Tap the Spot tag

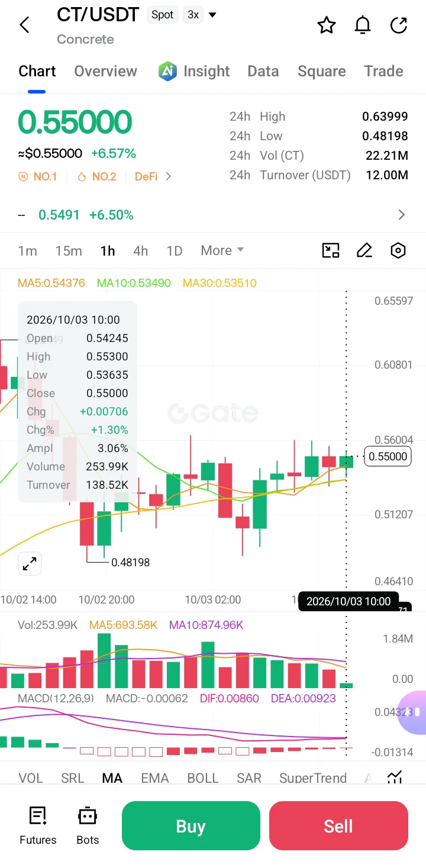pos(163,15)
